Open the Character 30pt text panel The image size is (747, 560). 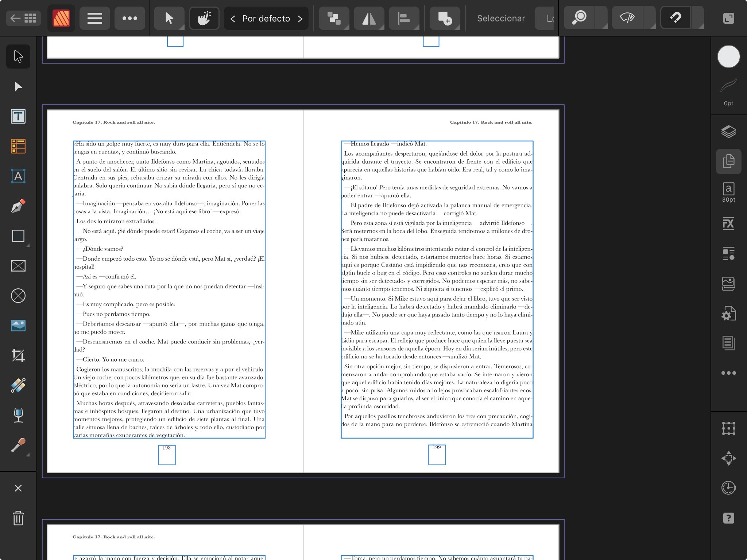click(728, 192)
